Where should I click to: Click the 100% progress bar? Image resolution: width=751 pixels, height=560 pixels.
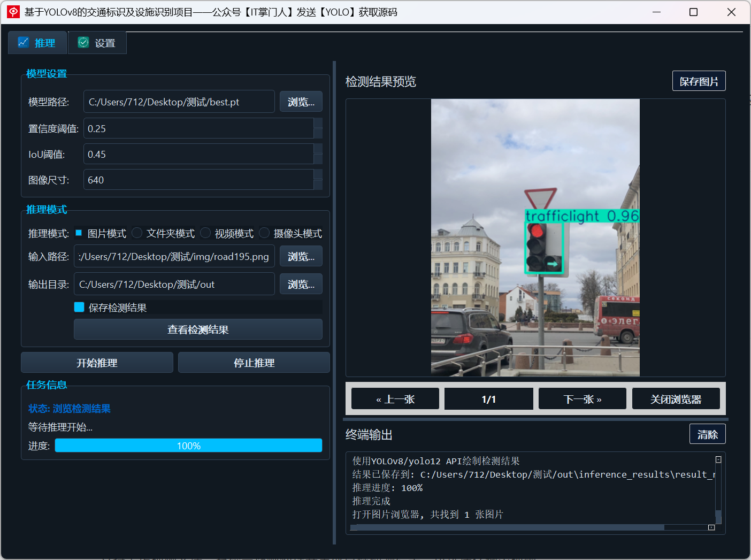[188, 446]
